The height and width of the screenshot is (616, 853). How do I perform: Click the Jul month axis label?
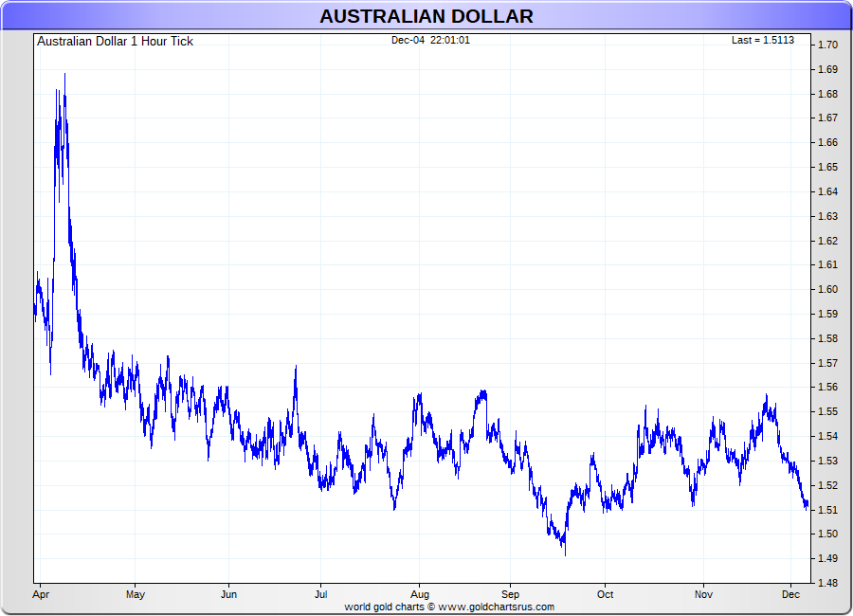(x=321, y=595)
